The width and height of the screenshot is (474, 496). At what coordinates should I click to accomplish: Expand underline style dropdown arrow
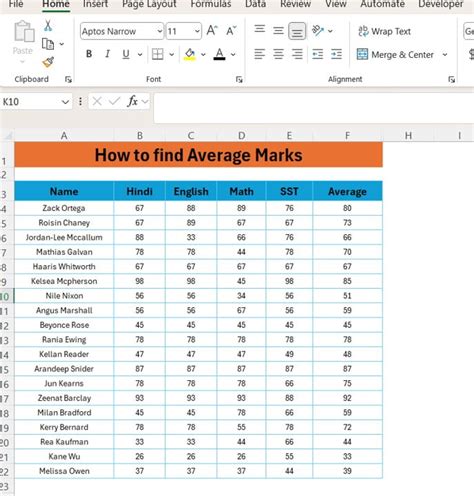point(140,54)
